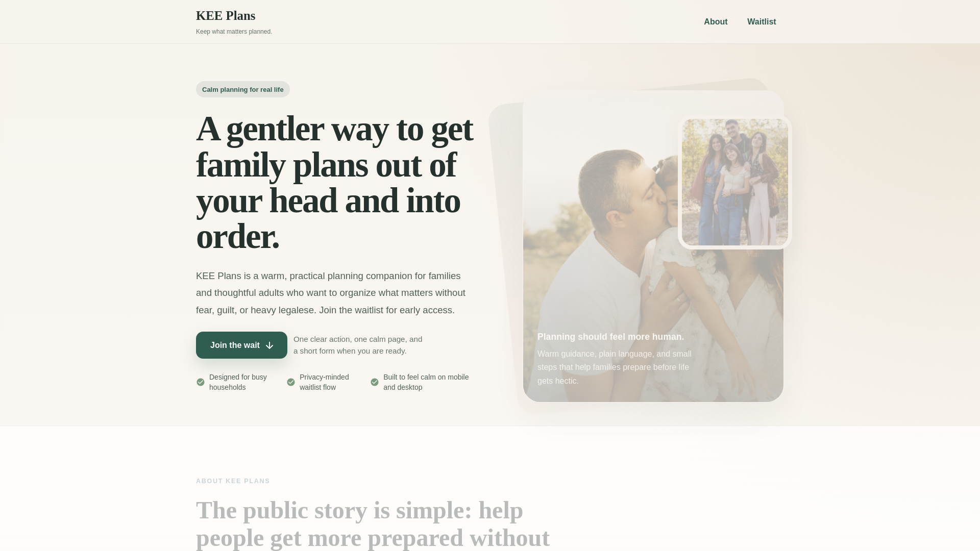The image size is (980, 551).
Task: Click the Join the wait button
Action: (x=241, y=345)
